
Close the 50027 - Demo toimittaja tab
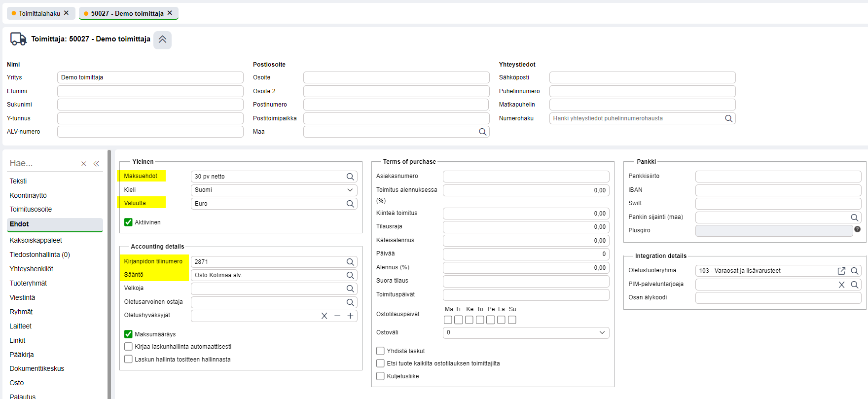[x=170, y=13]
